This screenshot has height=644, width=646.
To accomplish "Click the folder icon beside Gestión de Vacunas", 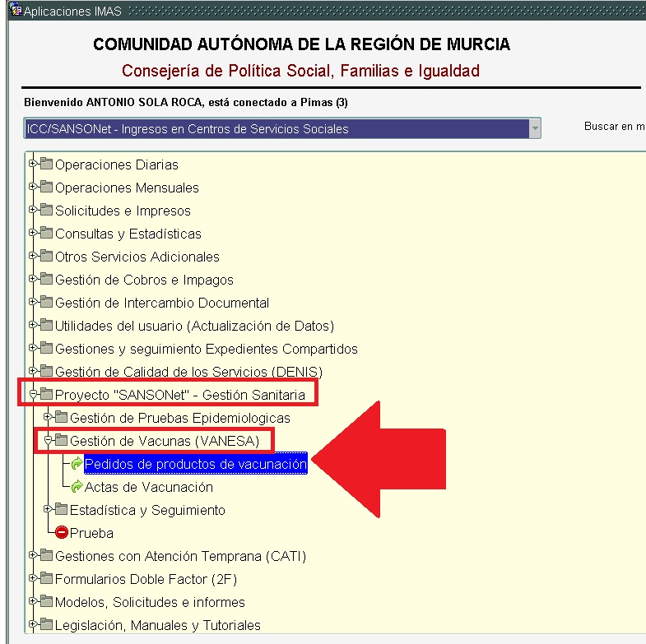I will (x=61, y=442).
